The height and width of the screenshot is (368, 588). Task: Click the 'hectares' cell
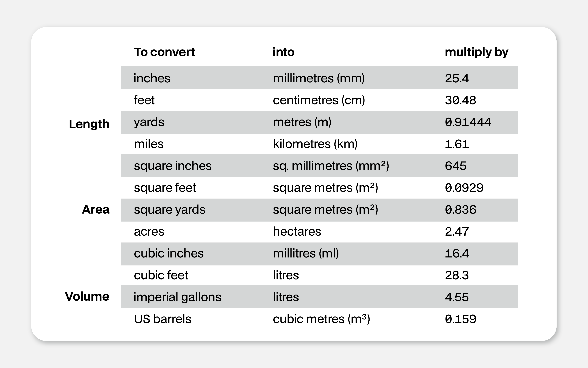[x=297, y=231]
